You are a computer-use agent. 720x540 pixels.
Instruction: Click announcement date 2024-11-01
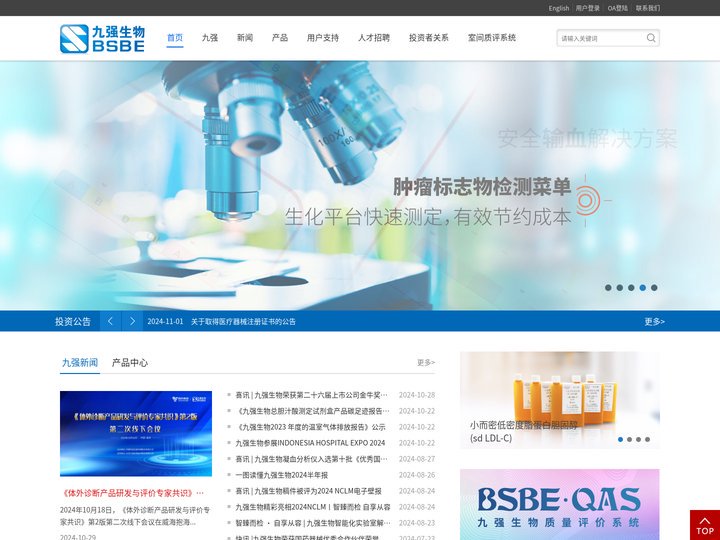pyautogui.click(x=165, y=321)
